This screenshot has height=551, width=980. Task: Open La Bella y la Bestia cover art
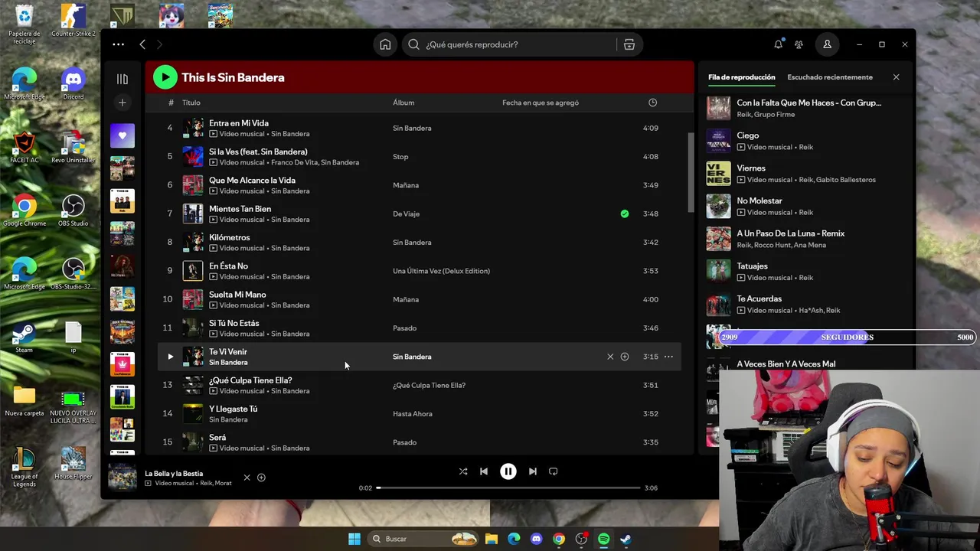point(122,478)
